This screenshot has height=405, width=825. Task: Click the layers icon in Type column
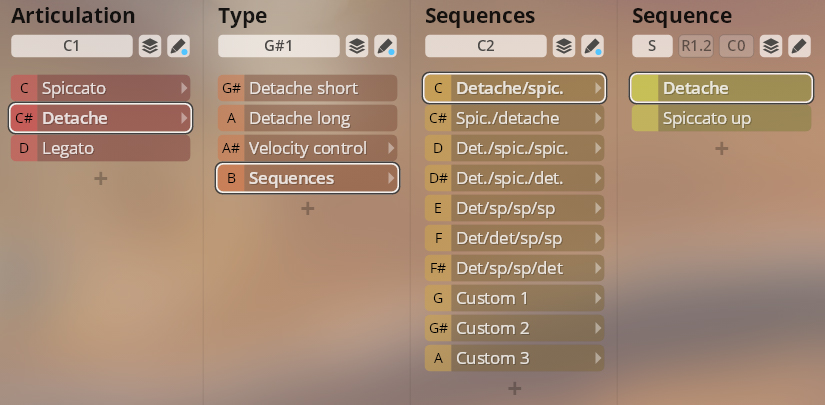[x=357, y=46]
